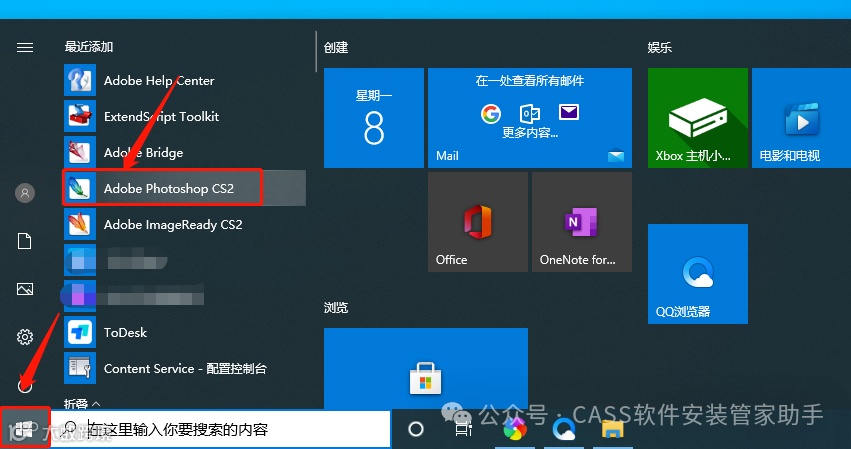Open the Calendar tile showing 星期一 8

coord(373,118)
